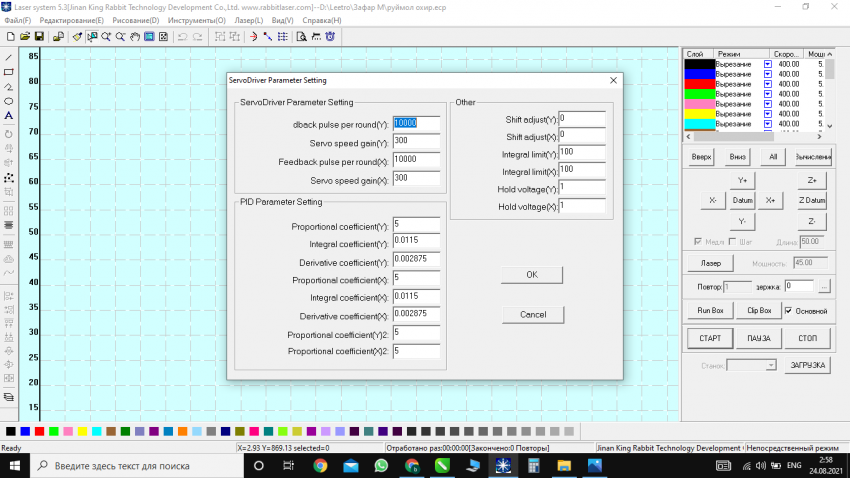Open the mode dropdown for red layer
This screenshot has width=850, height=478.
[768, 85]
